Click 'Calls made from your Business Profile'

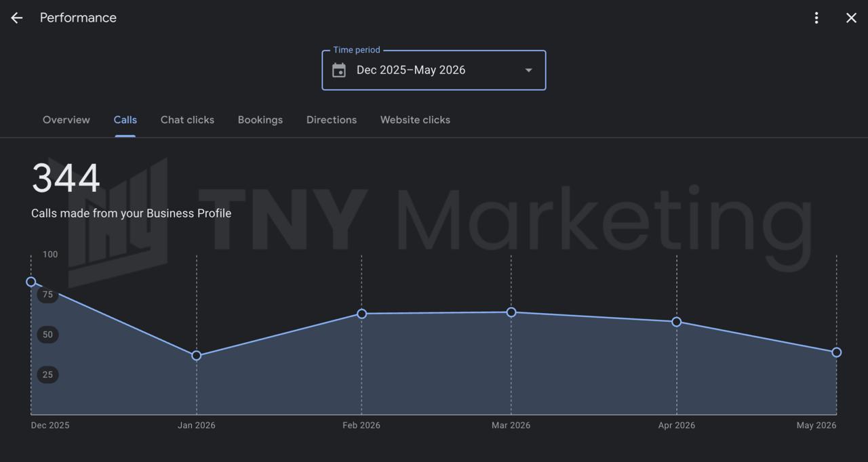coord(132,213)
